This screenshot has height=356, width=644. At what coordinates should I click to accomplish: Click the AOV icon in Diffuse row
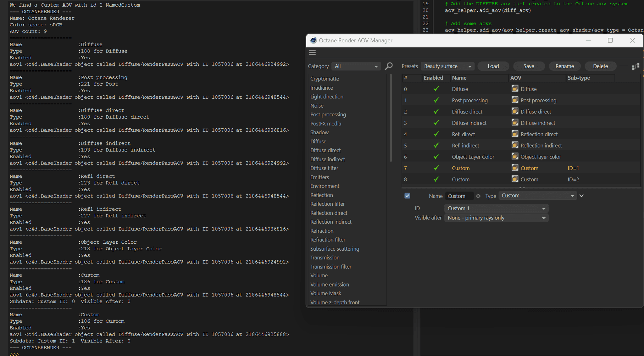point(515,89)
